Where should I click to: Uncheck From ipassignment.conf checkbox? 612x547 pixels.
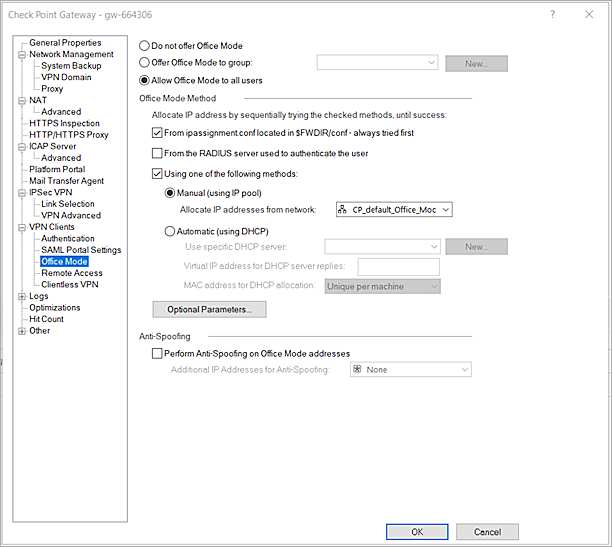tap(157, 133)
